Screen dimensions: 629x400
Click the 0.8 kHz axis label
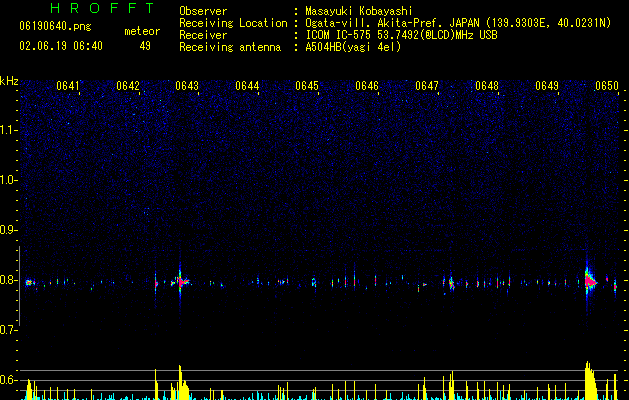(8, 280)
